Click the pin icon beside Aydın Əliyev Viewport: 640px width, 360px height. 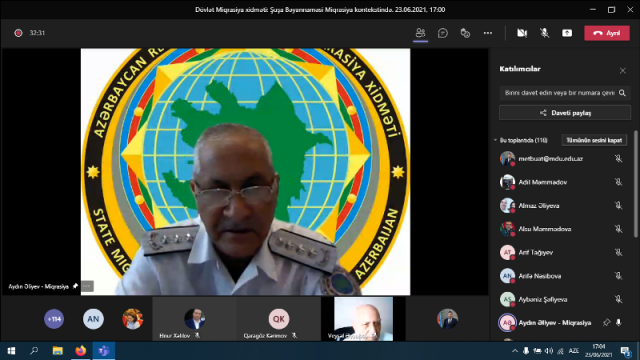coord(607,322)
